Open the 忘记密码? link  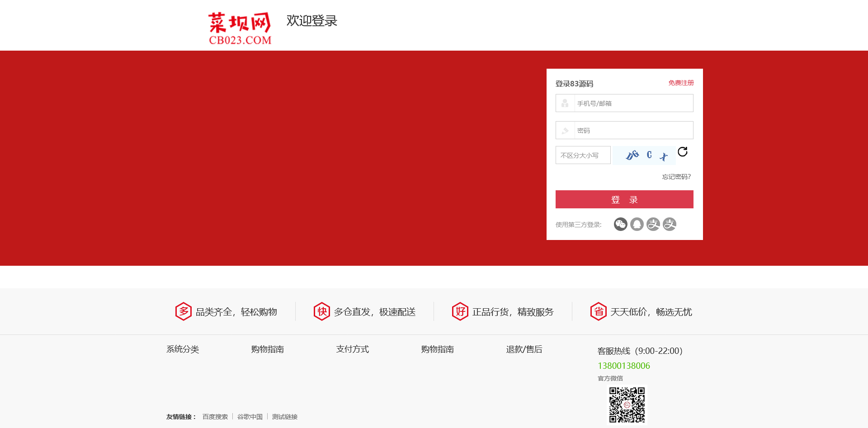click(x=676, y=177)
